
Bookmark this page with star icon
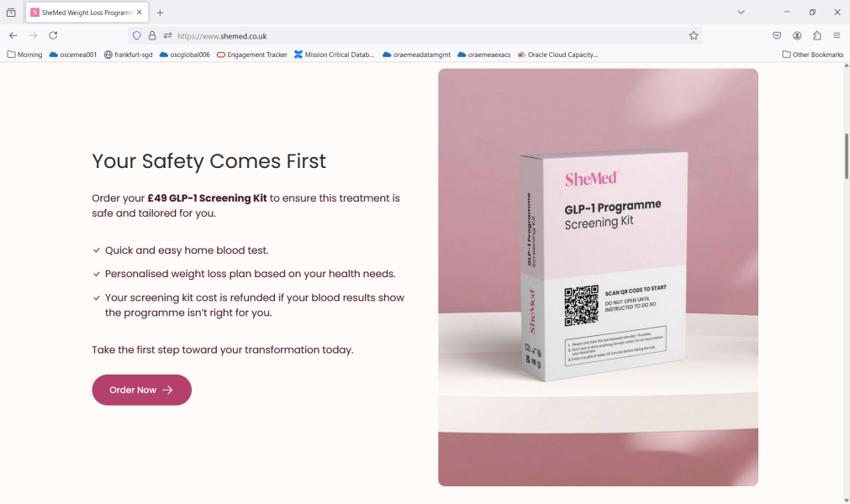click(694, 36)
